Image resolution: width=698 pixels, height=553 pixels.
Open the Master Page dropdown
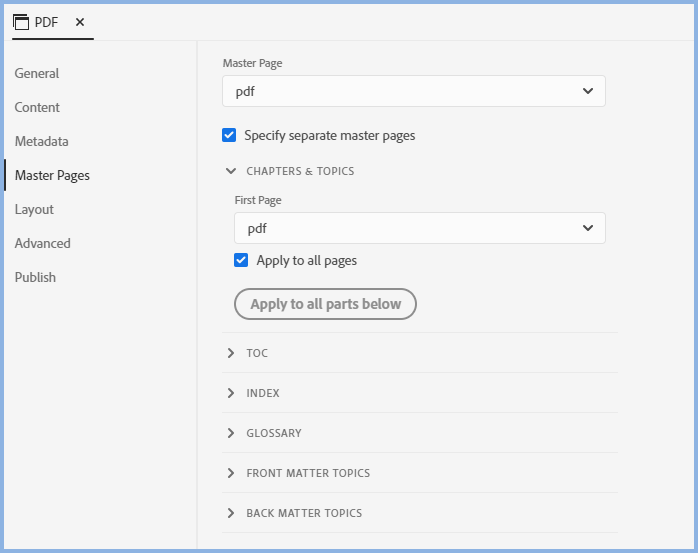click(x=413, y=91)
